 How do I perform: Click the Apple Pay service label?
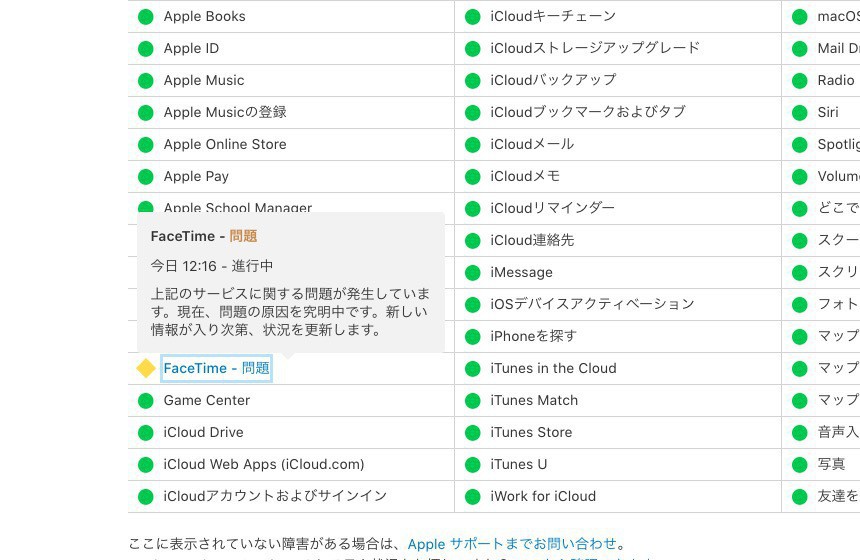(x=196, y=177)
